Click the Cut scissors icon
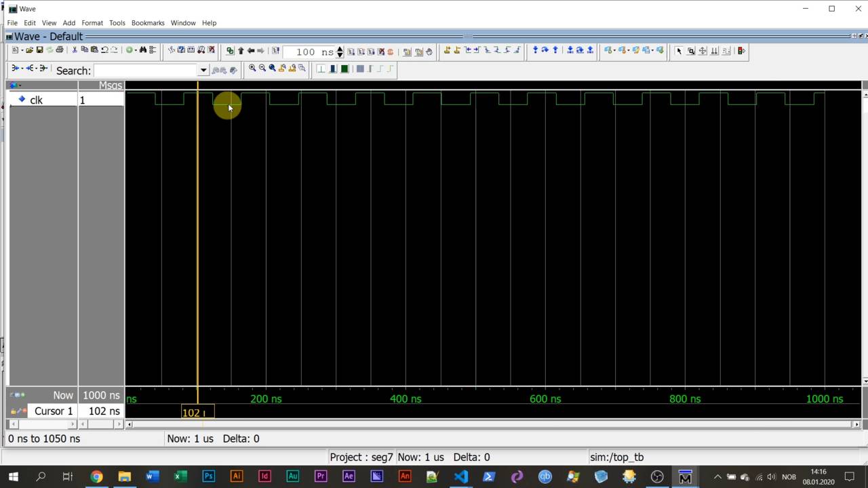868x488 pixels. [75, 50]
